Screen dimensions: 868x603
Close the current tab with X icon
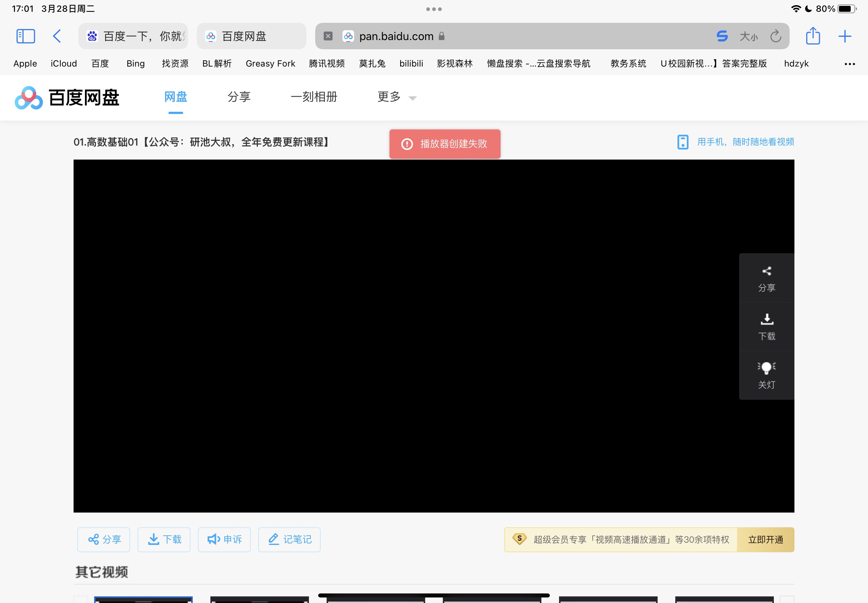(x=328, y=36)
